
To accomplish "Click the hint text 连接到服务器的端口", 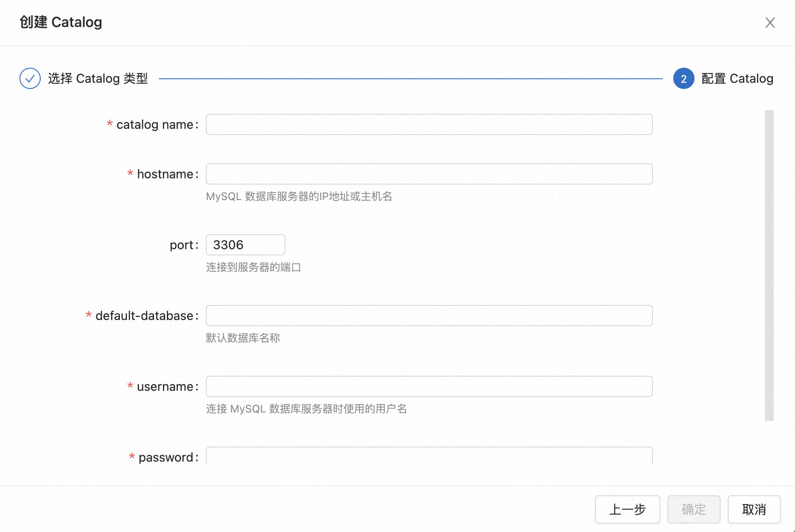I will (253, 267).
